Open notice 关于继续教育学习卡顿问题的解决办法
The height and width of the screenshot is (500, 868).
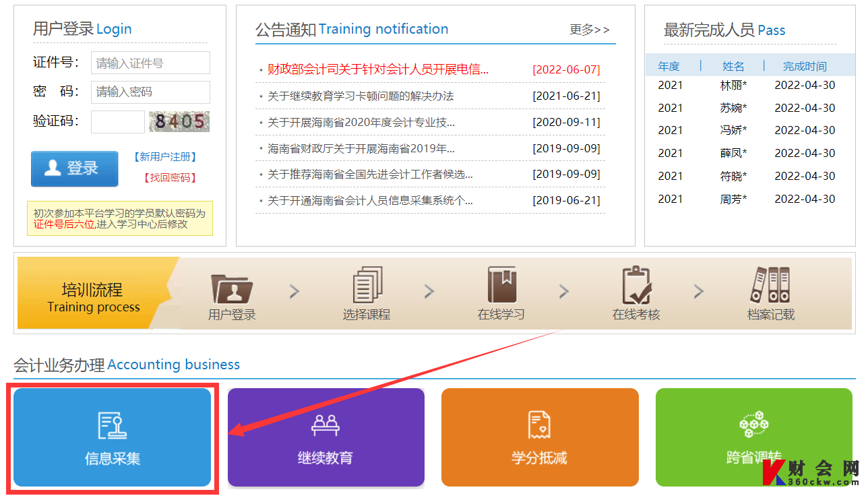[x=361, y=96]
